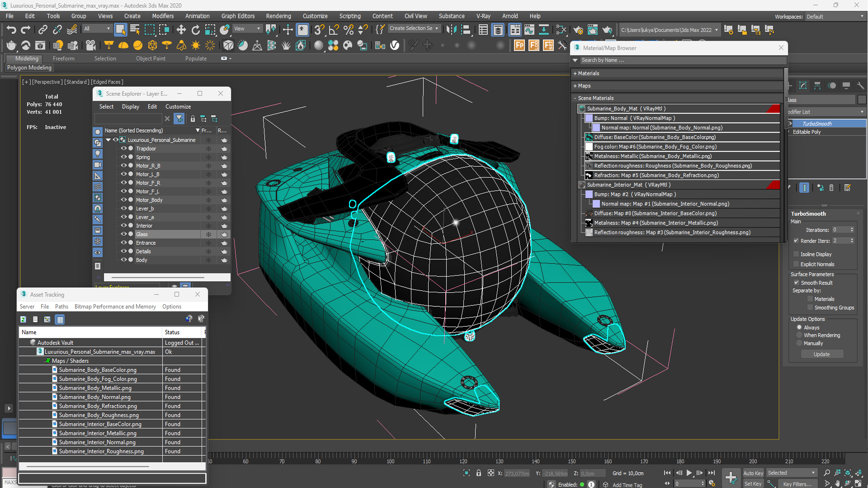
Task: Click the V-Ray logo toolbar icon
Action: click(395, 45)
